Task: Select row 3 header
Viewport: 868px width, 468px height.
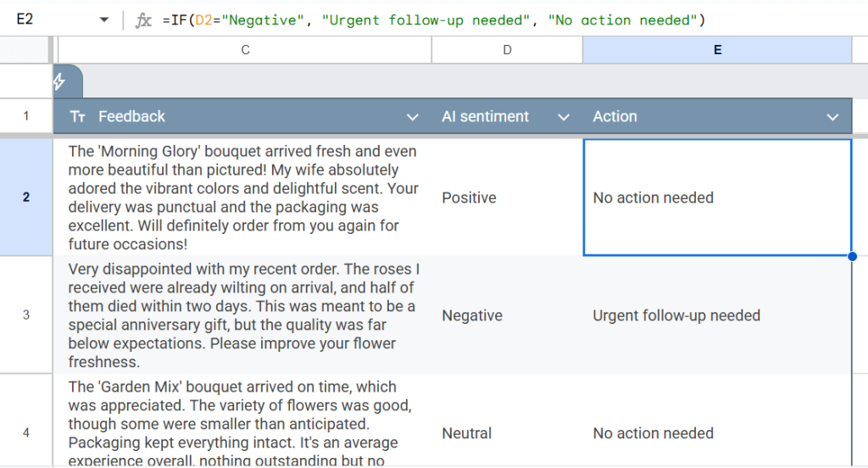Action: 26,315
